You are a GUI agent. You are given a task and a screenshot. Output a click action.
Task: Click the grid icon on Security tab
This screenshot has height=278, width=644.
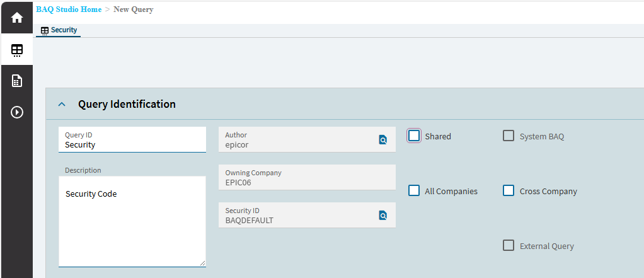45,30
